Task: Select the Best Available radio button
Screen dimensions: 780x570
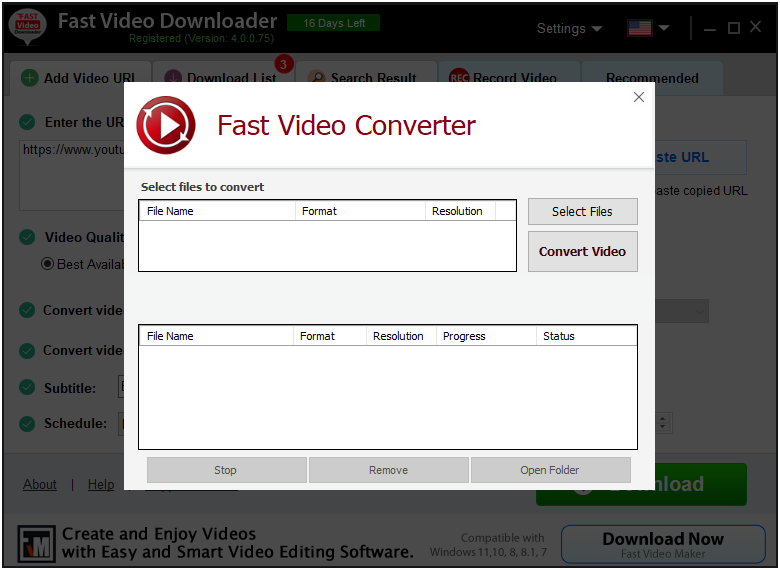Action: (x=47, y=264)
